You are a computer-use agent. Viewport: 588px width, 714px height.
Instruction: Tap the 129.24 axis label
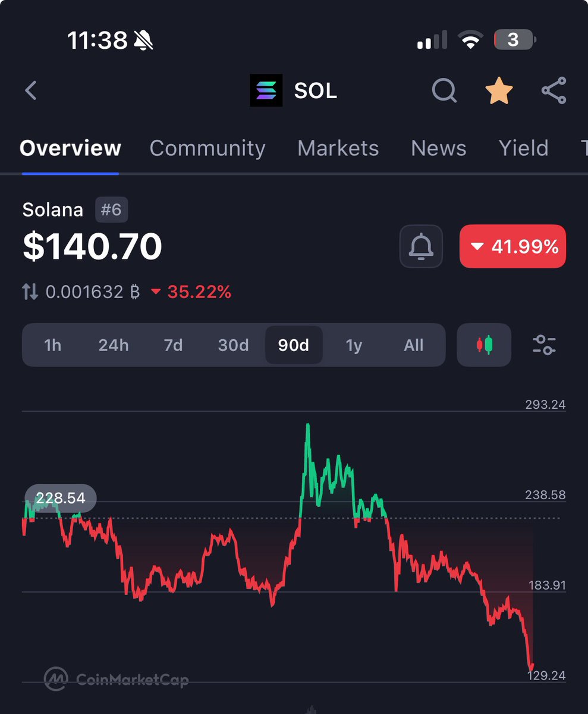pos(546,675)
